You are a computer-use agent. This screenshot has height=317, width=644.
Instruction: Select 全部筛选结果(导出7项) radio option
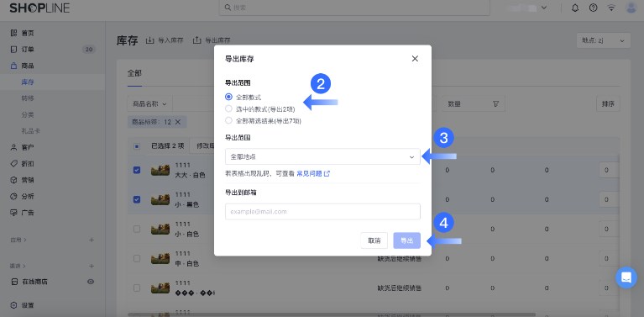(228, 121)
